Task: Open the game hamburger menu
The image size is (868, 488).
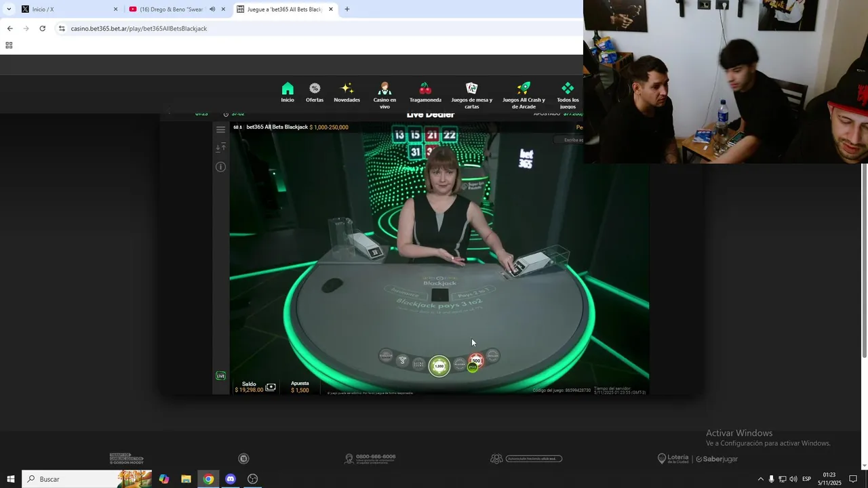Action: pyautogui.click(x=220, y=129)
